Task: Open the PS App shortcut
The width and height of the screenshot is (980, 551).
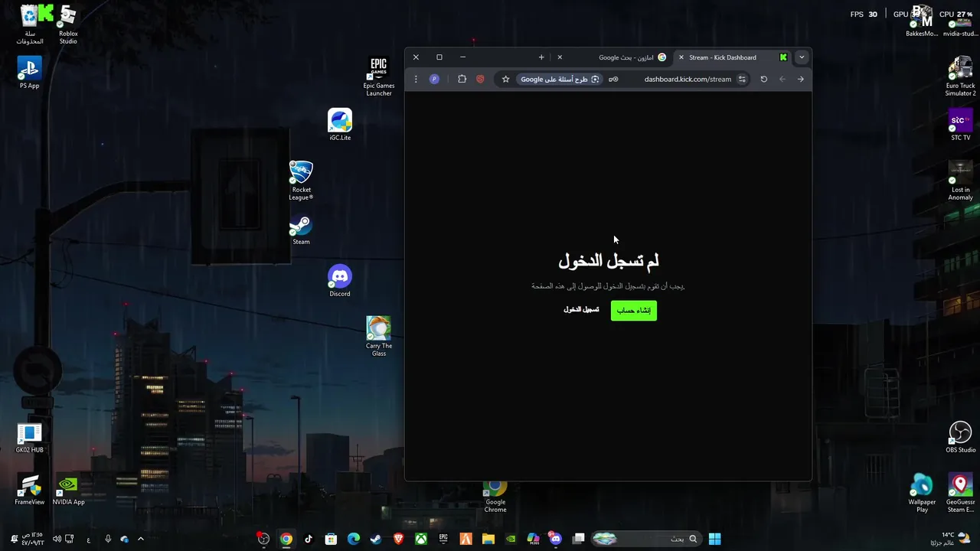Action: (x=29, y=73)
